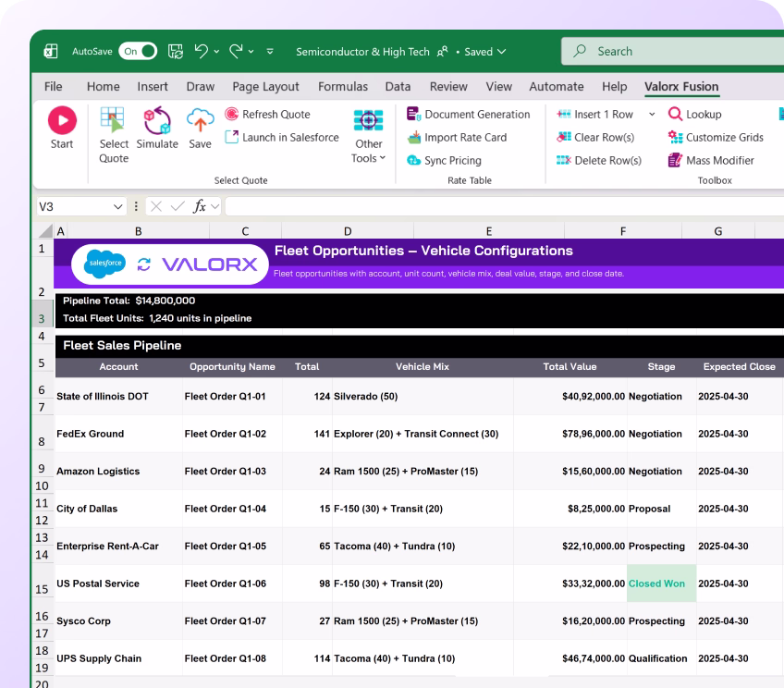Click Refresh Quote
Screen dimensions: 784x688
(x=267, y=114)
